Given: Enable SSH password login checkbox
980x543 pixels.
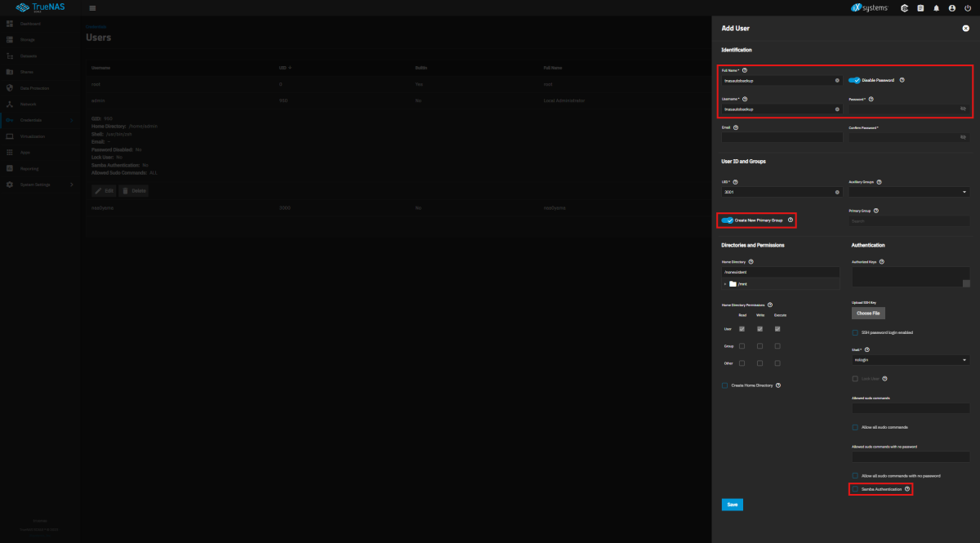Looking at the screenshot, I should point(855,332).
